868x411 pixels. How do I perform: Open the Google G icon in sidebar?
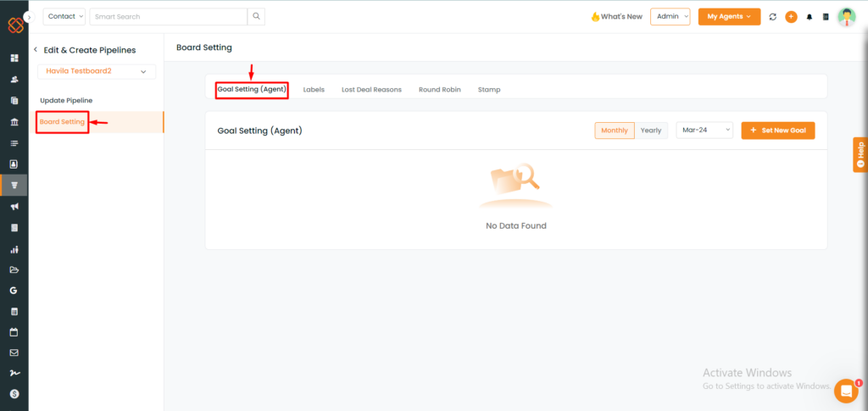click(x=14, y=291)
